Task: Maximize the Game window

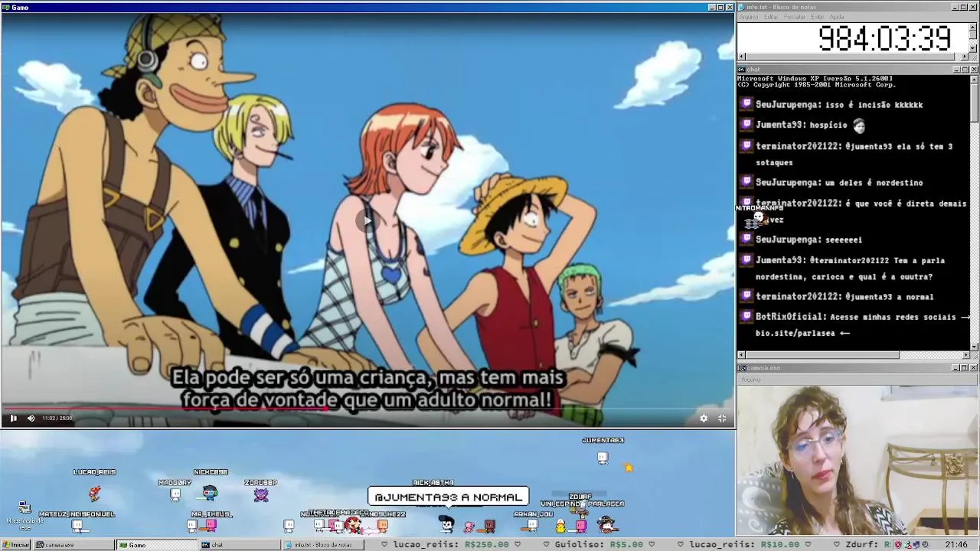Action: (x=720, y=7)
